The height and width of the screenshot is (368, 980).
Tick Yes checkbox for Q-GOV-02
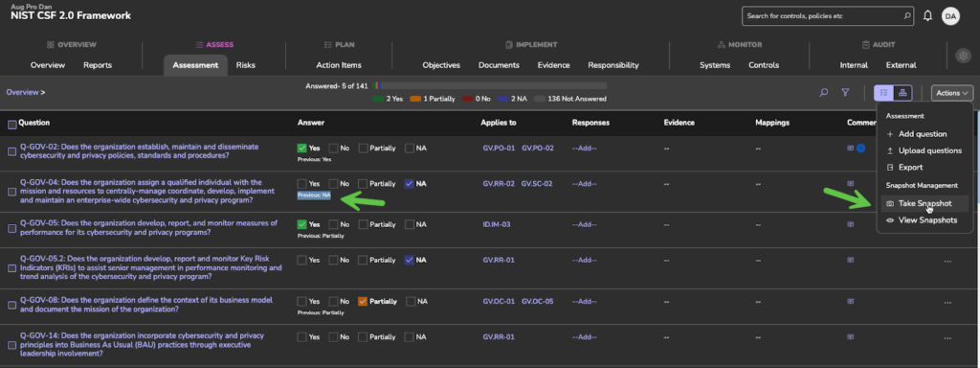pos(301,149)
